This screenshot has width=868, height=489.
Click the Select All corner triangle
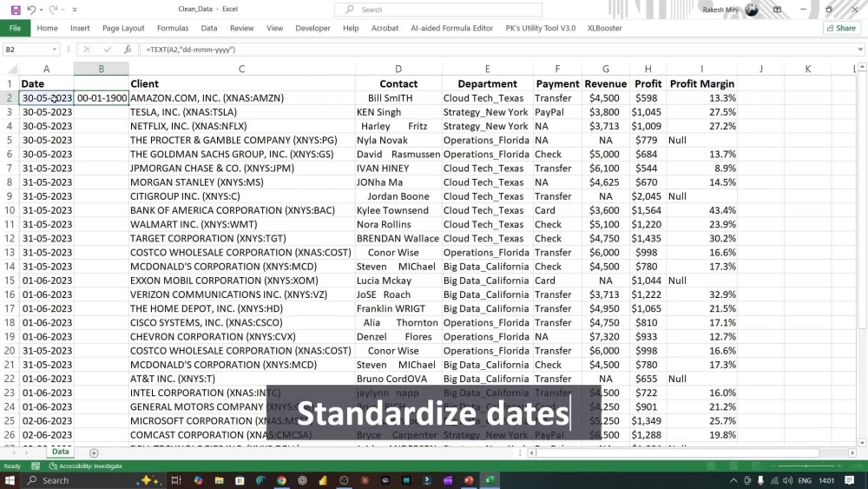tap(11, 69)
